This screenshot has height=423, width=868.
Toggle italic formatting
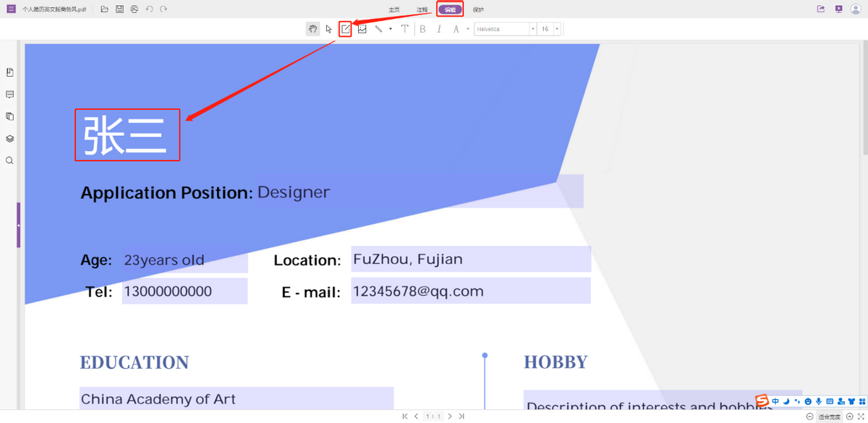point(439,29)
